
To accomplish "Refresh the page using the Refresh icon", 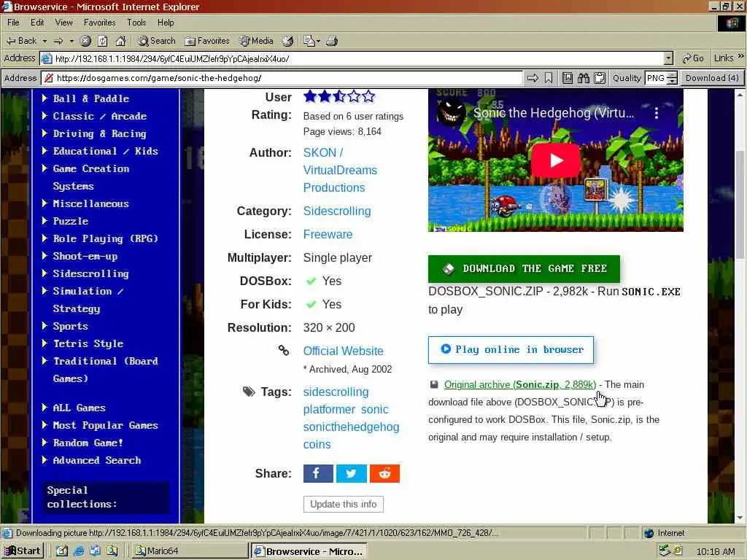I will [103, 41].
